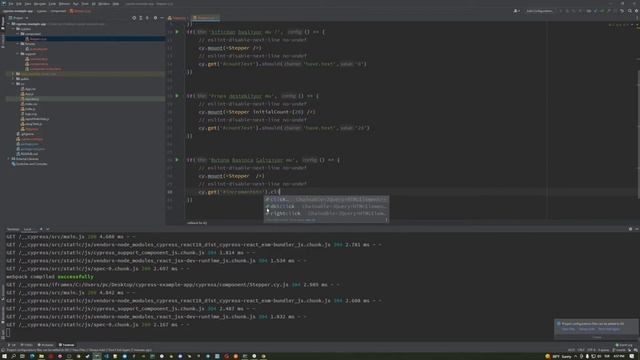This screenshot has width=640, height=360.
Task: Open the Window menu
Action: (104, 4)
